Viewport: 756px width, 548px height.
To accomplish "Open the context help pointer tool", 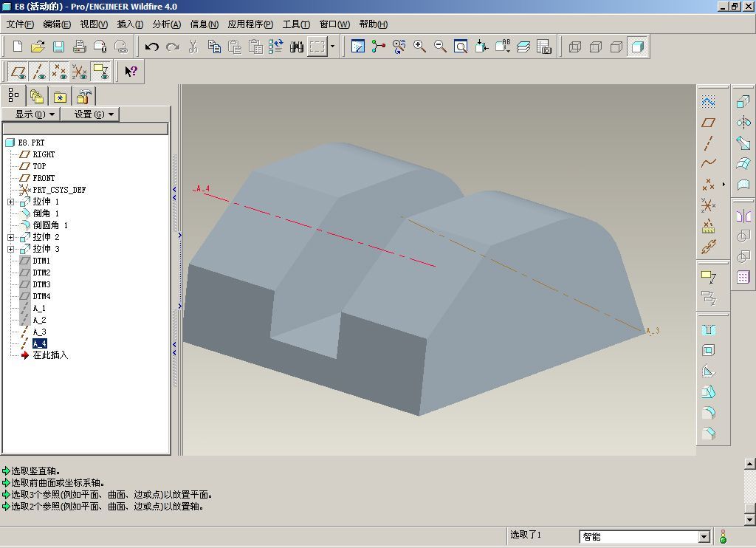I will coord(131,72).
